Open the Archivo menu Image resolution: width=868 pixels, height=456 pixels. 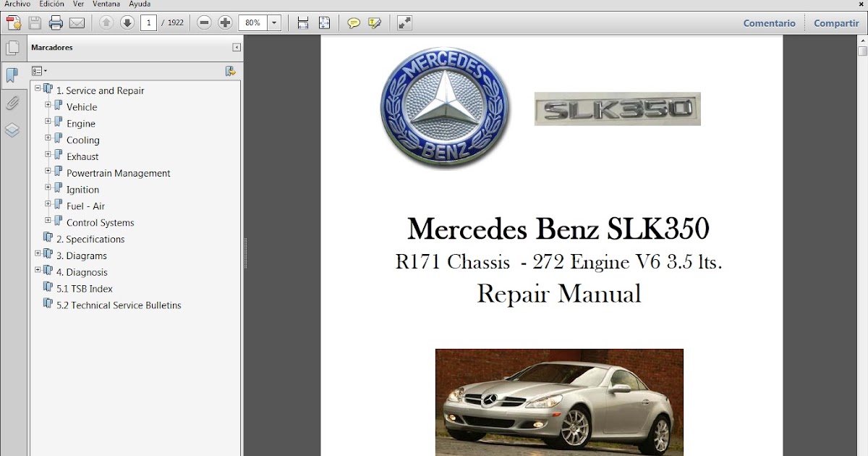point(17,4)
